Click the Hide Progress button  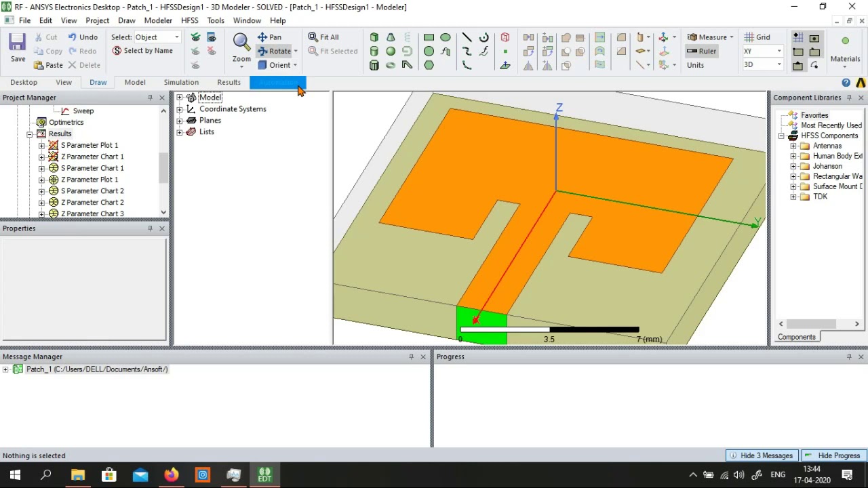833,455
